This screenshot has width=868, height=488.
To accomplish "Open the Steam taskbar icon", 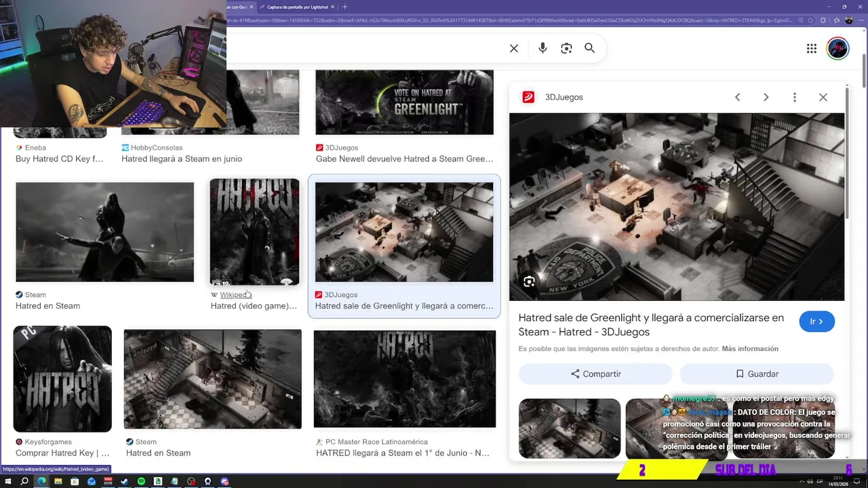I will [124, 481].
